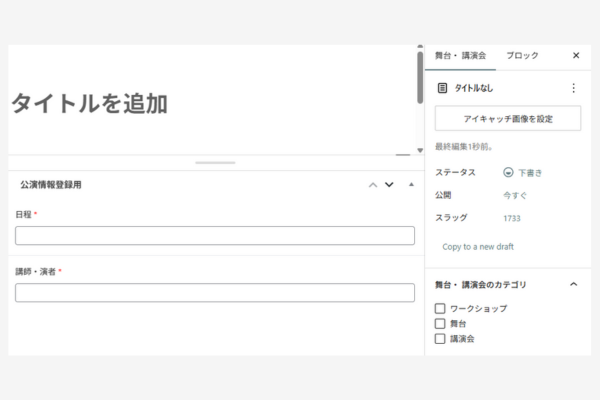
Task: Click the draft status icon next to 下書き
Action: [508, 172]
